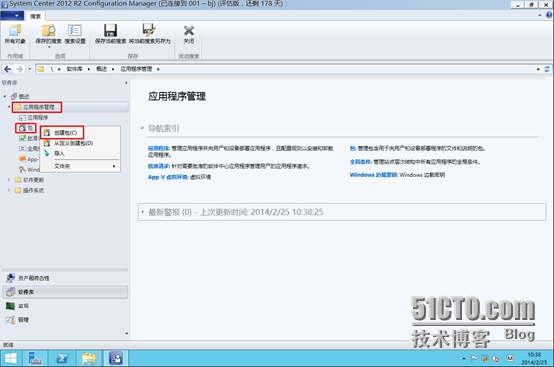
Task: Open the App-V 虚拟环境 link
Action: click(168, 177)
